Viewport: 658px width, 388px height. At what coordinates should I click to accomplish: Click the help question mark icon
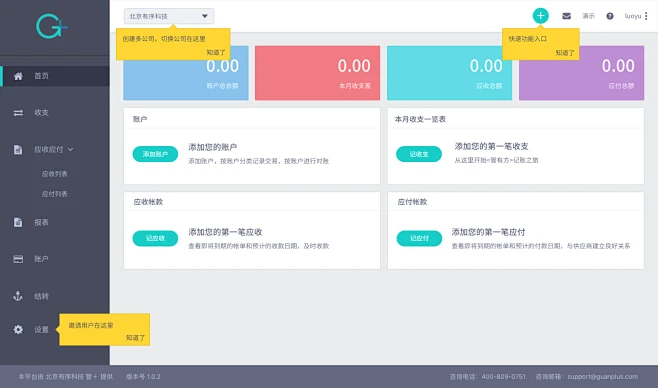pyautogui.click(x=610, y=16)
